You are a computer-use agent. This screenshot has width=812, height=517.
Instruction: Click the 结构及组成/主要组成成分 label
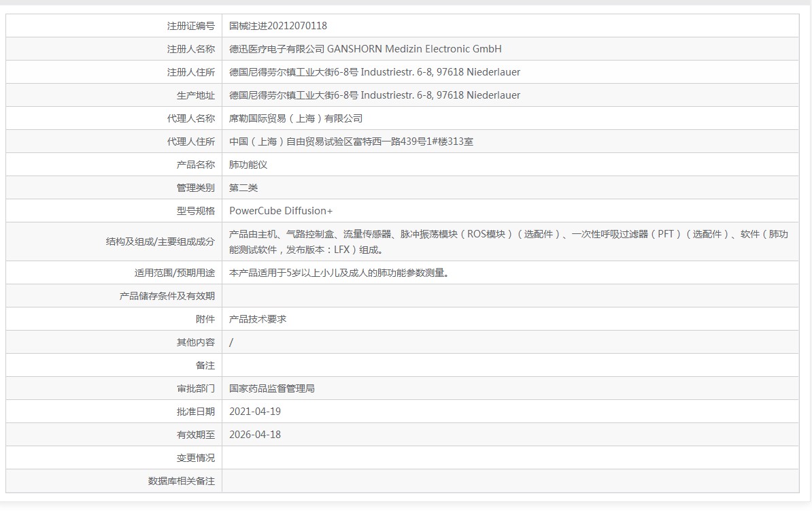pyautogui.click(x=160, y=242)
